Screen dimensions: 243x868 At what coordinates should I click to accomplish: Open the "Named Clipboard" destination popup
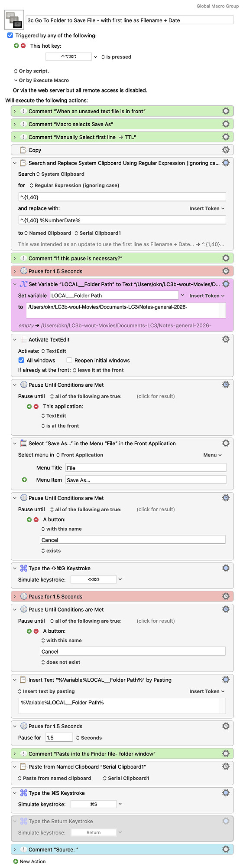coord(48,233)
